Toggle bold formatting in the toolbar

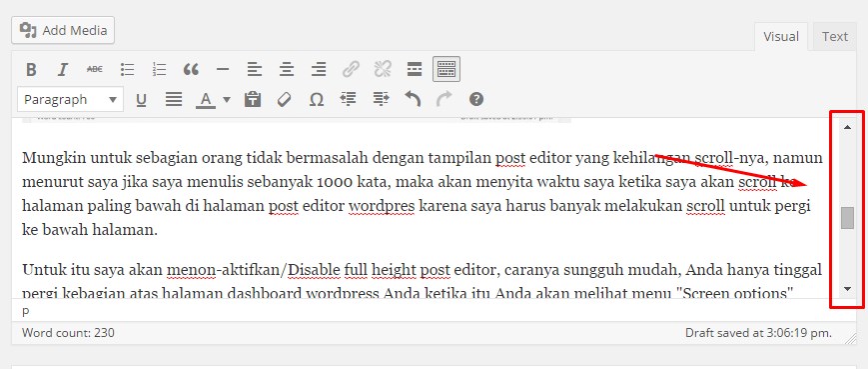pyautogui.click(x=32, y=69)
